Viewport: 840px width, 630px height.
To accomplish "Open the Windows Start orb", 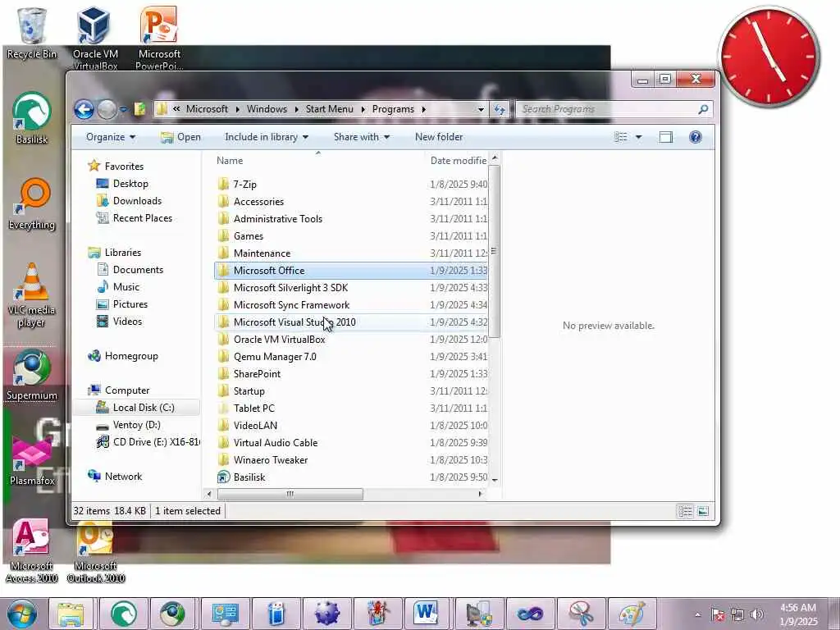I will point(21,614).
